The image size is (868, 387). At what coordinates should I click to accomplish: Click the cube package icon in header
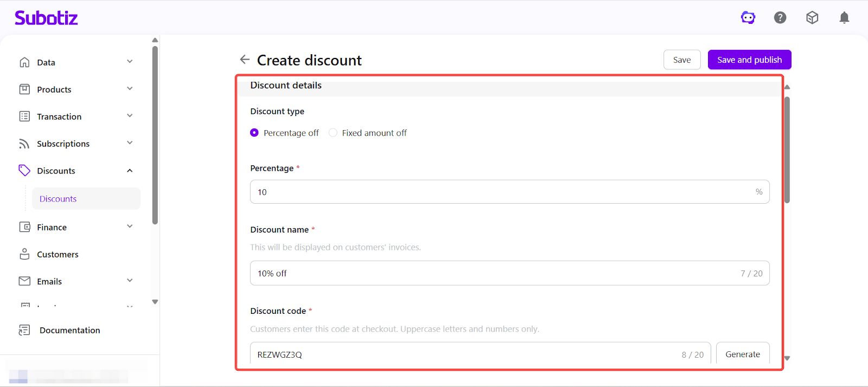point(812,18)
